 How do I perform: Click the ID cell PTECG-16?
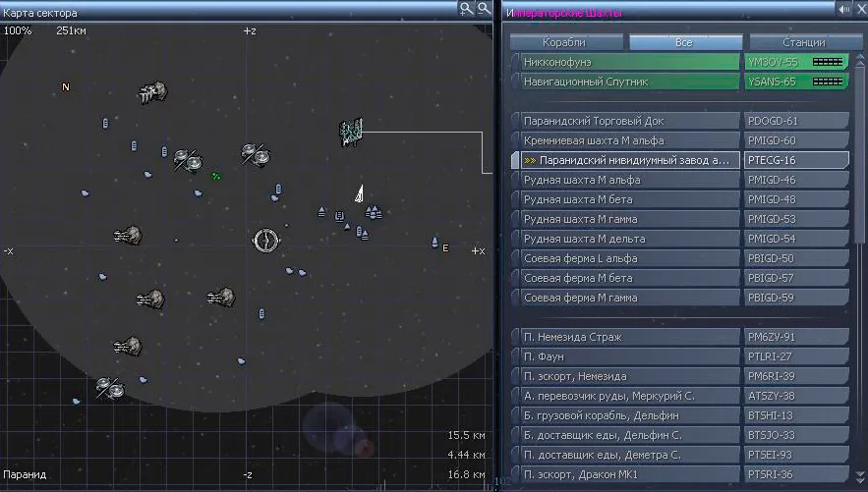click(x=796, y=160)
